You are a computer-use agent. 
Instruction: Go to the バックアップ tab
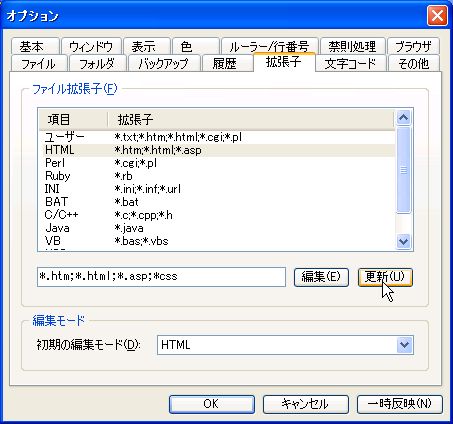(x=163, y=63)
